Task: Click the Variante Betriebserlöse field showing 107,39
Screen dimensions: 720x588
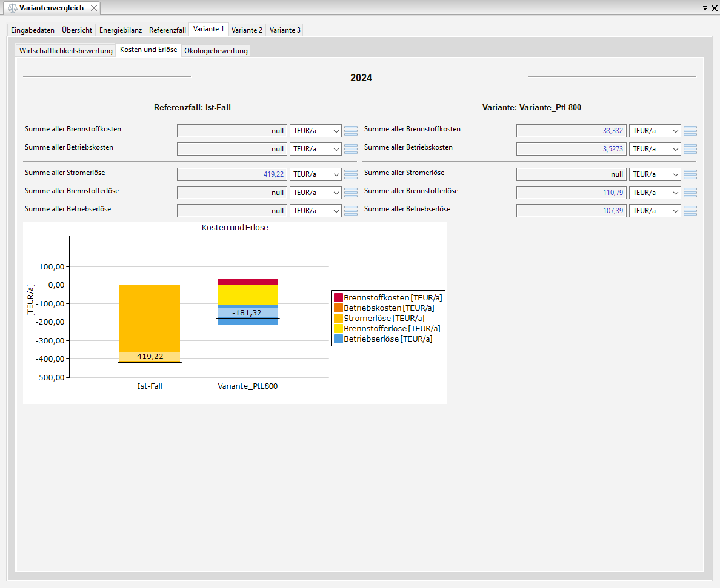Action: (572, 211)
